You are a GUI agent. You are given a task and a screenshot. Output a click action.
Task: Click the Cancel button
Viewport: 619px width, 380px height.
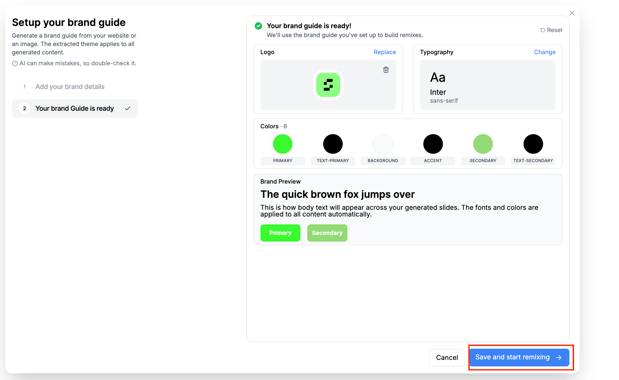pos(447,358)
